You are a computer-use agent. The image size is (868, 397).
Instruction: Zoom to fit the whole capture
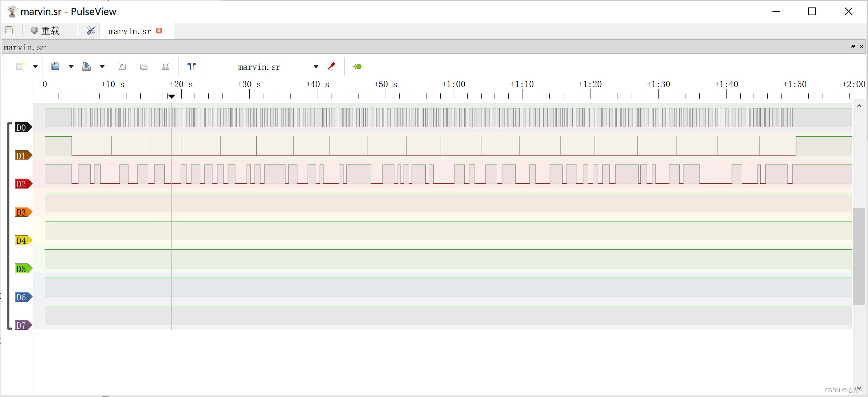(x=166, y=66)
